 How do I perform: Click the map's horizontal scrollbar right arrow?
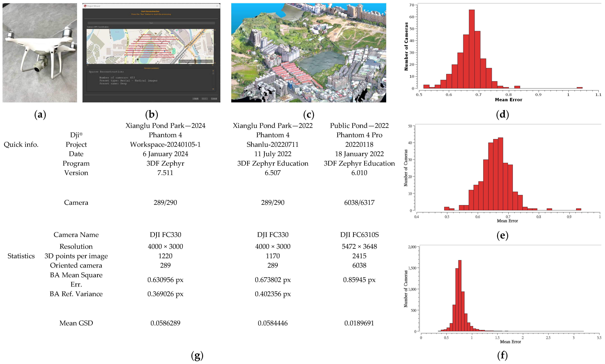click(x=213, y=65)
